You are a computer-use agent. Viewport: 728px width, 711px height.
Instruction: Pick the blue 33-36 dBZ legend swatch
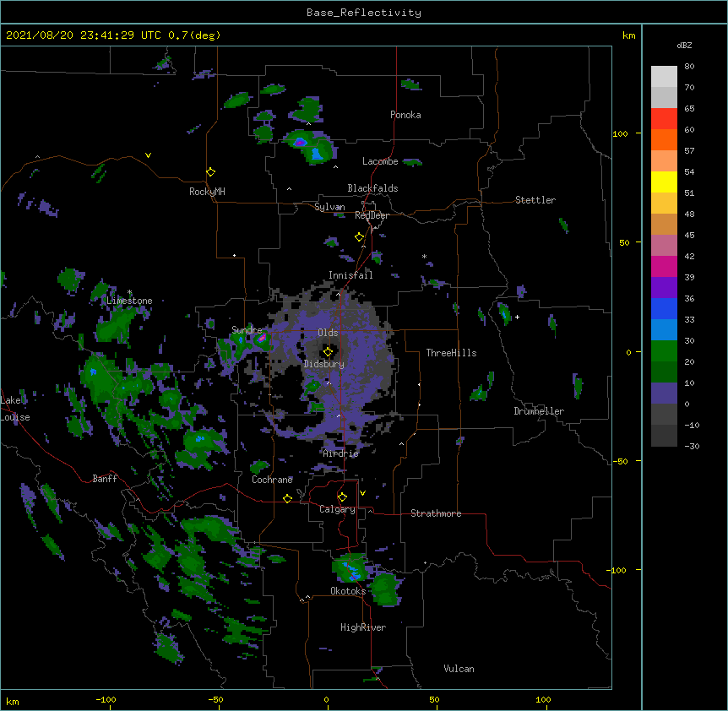pos(664,308)
